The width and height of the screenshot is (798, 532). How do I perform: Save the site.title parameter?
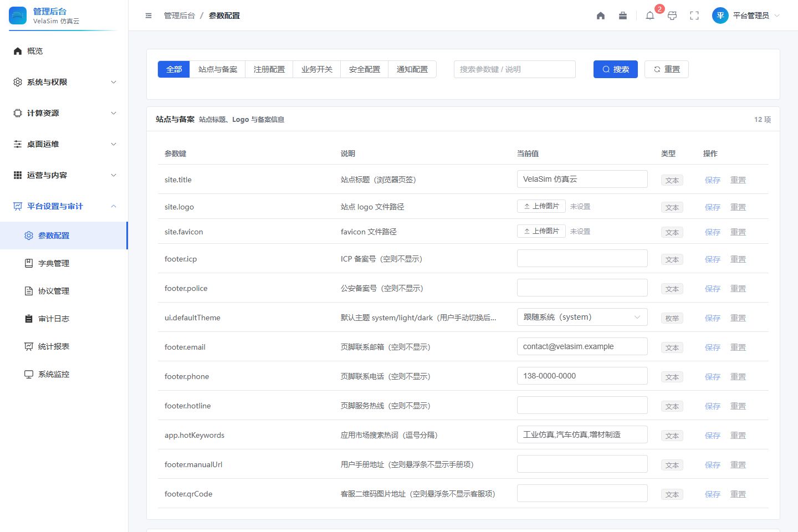click(713, 180)
